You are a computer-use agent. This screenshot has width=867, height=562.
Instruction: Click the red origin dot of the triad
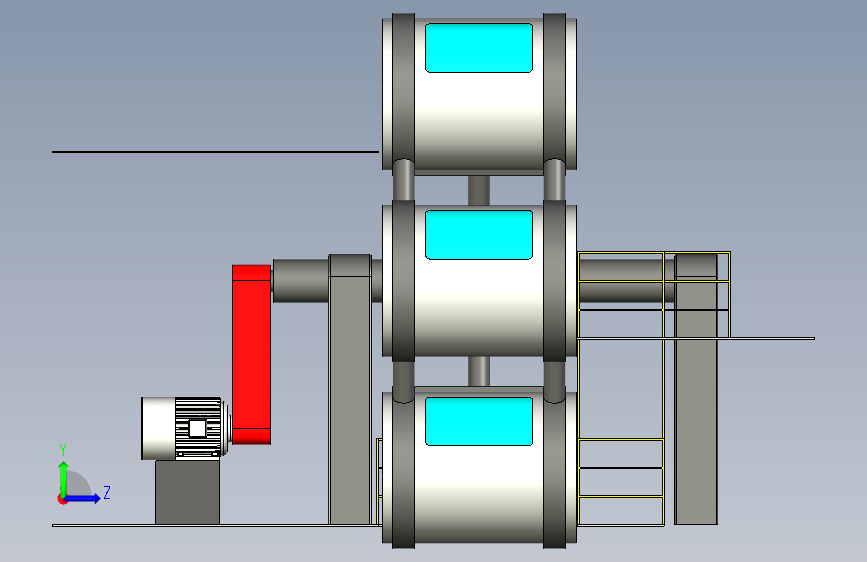click(62, 499)
